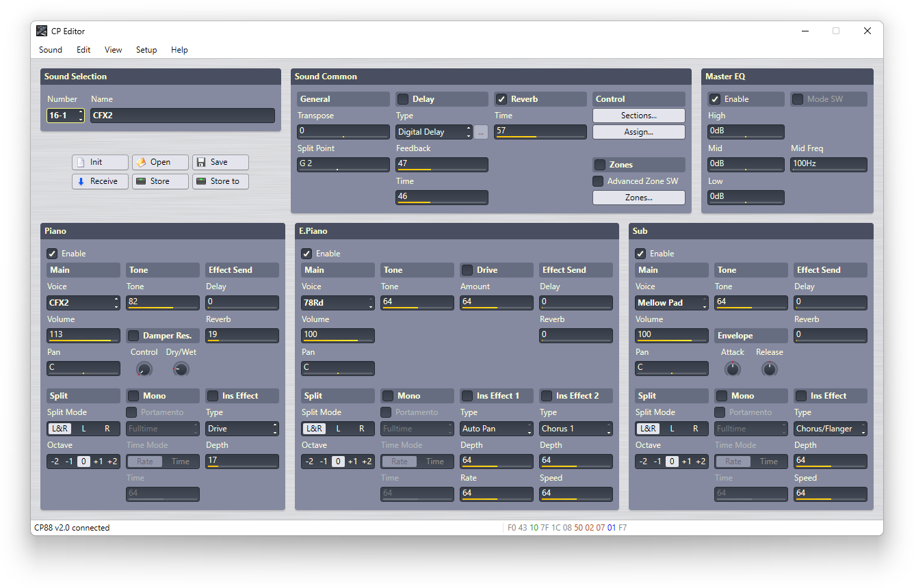Screen dimensions: 914x588
Task: Open the Delay Type dropdown
Action: [434, 132]
